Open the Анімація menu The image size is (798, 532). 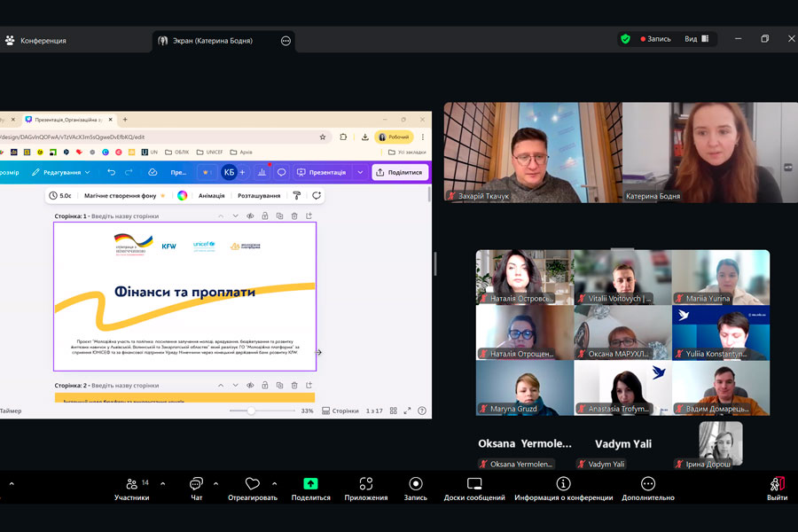coord(211,195)
